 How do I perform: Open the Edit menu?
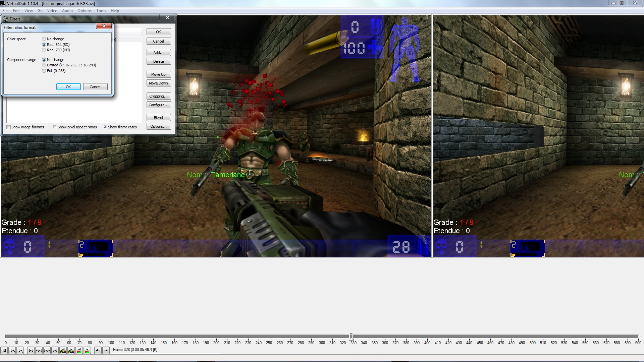click(x=16, y=11)
